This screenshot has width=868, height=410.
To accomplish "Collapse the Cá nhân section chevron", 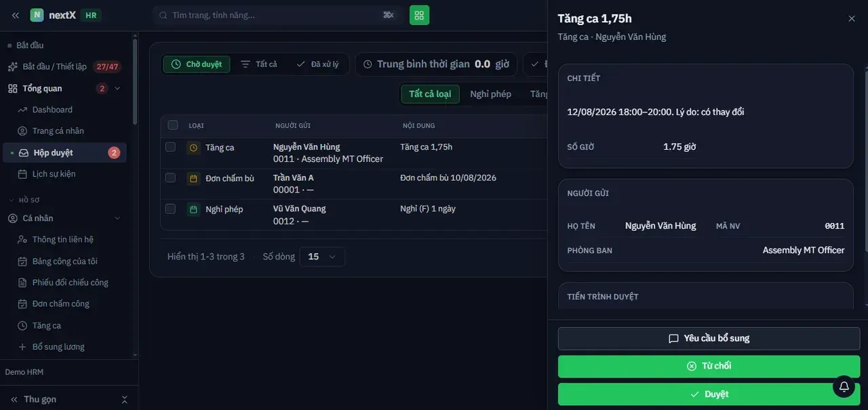I will pos(117,218).
